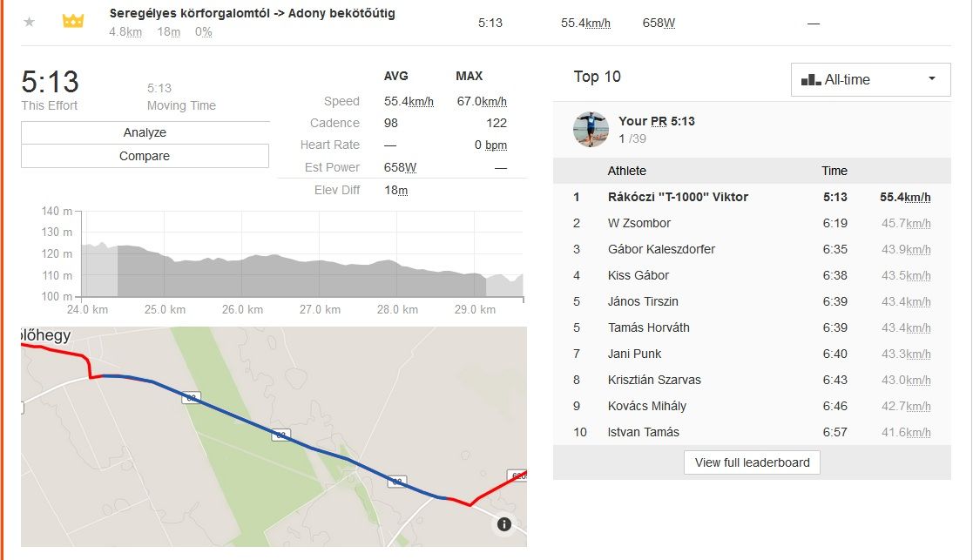Open Gábor Kaleszdorfer's leaderboard entry
This screenshot has height=560, width=973.
(661, 249)
